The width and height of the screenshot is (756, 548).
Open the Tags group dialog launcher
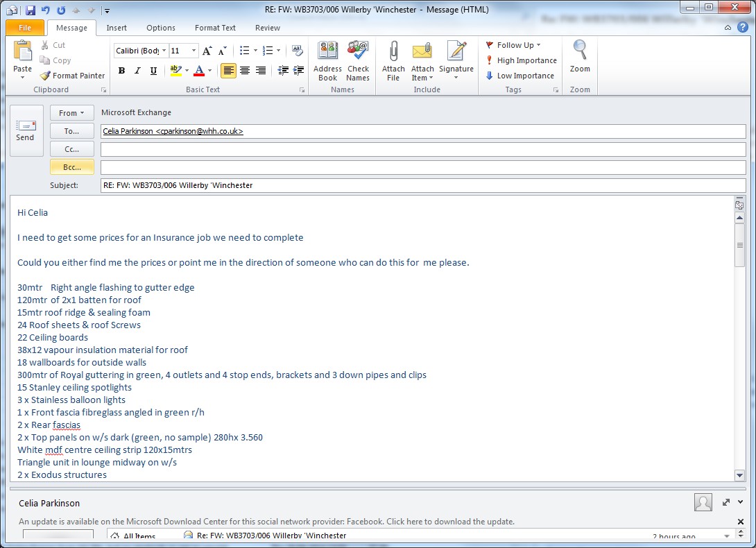[x=556, y=90]
